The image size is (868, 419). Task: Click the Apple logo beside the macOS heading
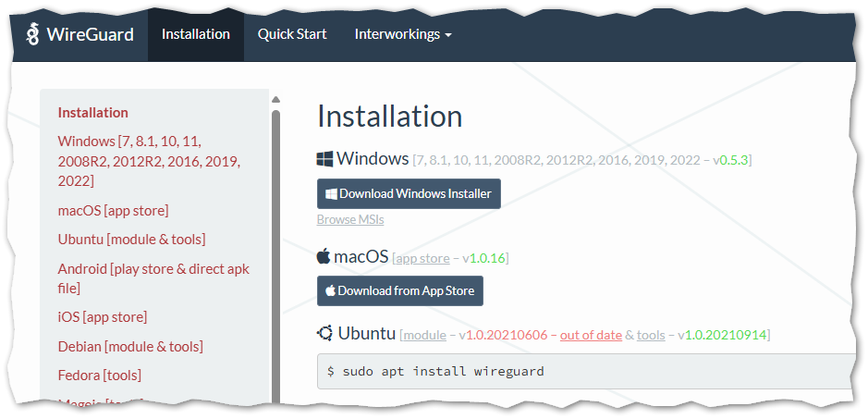point(324,256)
